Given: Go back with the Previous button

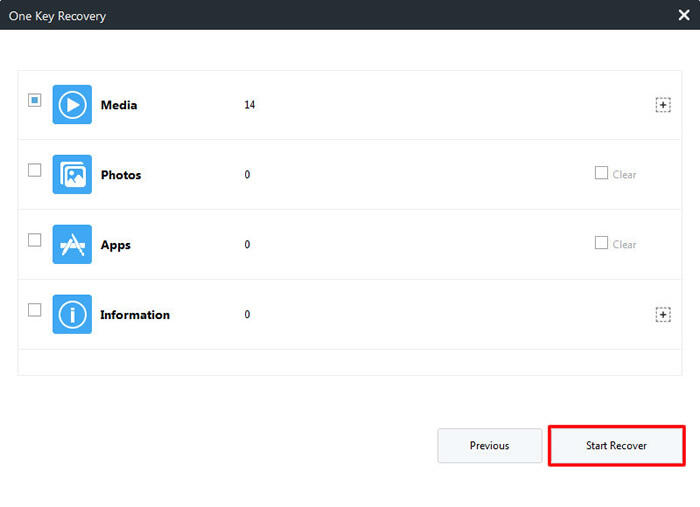Looking at the screenshot, I should 489,446.
